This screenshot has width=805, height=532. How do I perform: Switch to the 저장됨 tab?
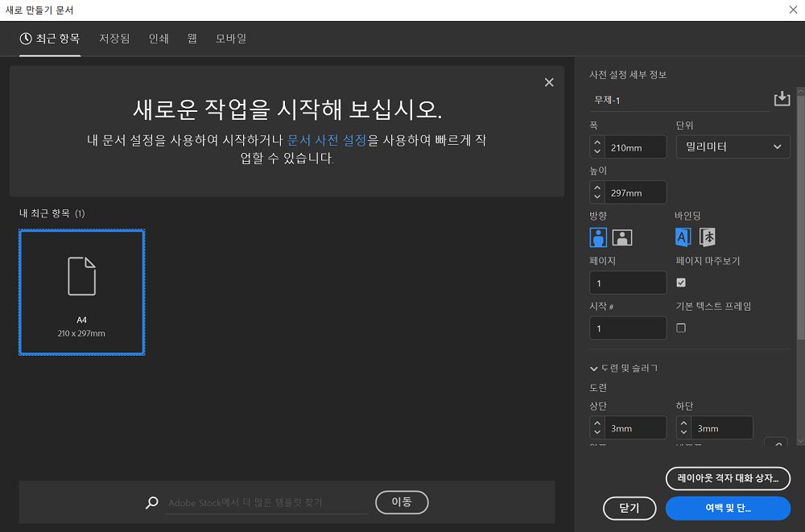coord(114,39)
